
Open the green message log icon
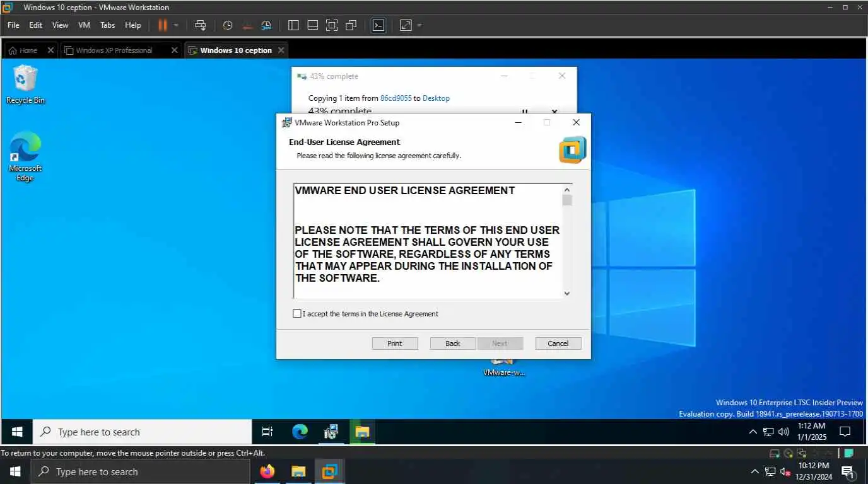point(849,453)
